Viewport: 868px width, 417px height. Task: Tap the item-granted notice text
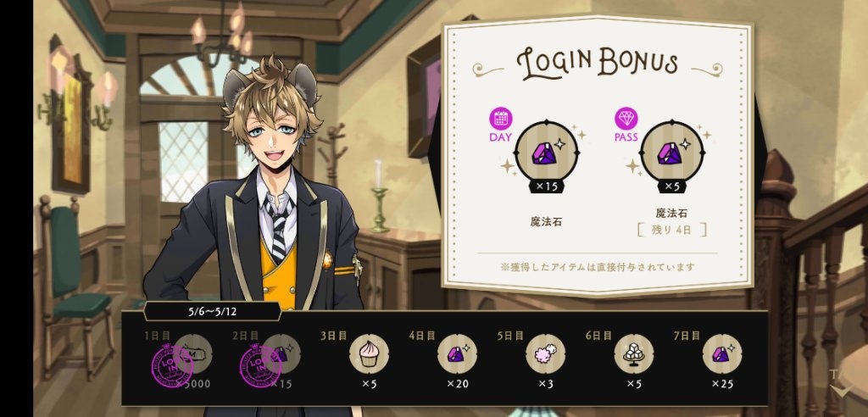[x=598, y=267]
